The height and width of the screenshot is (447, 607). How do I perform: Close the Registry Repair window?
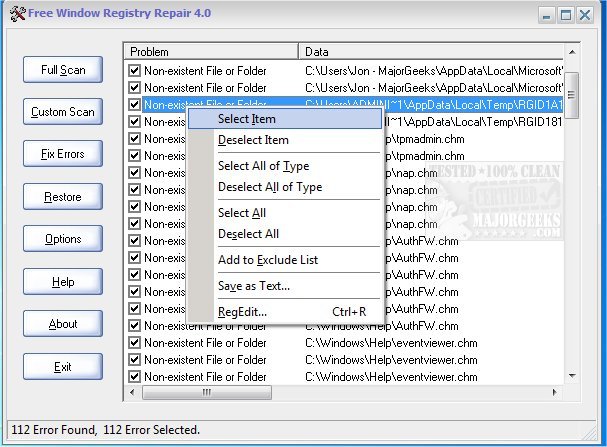585,15
